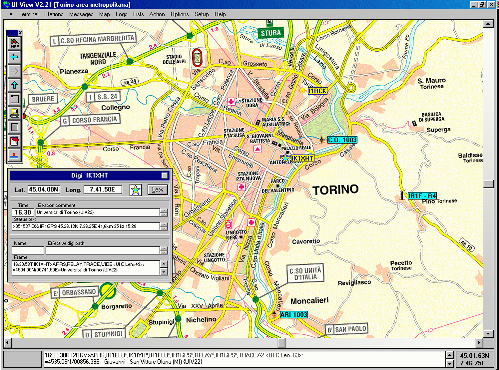The image size is (499, 370).
Task: Open the Map menu
Action: click(105, 14)
